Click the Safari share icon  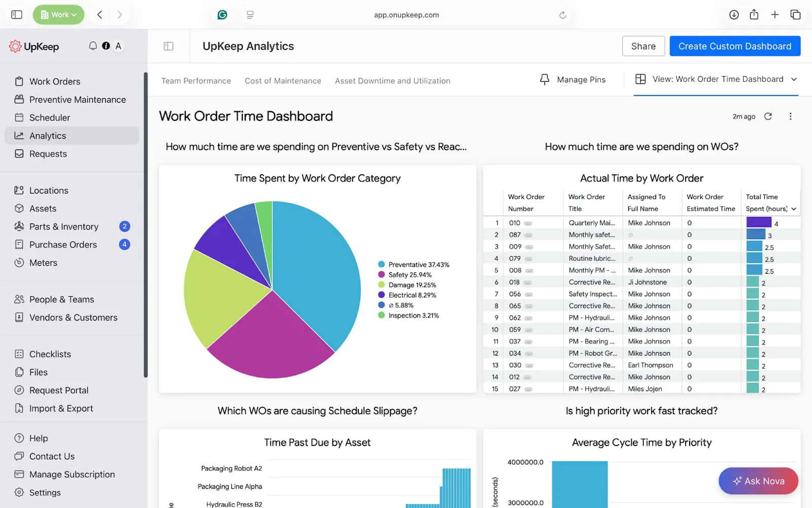754,15
